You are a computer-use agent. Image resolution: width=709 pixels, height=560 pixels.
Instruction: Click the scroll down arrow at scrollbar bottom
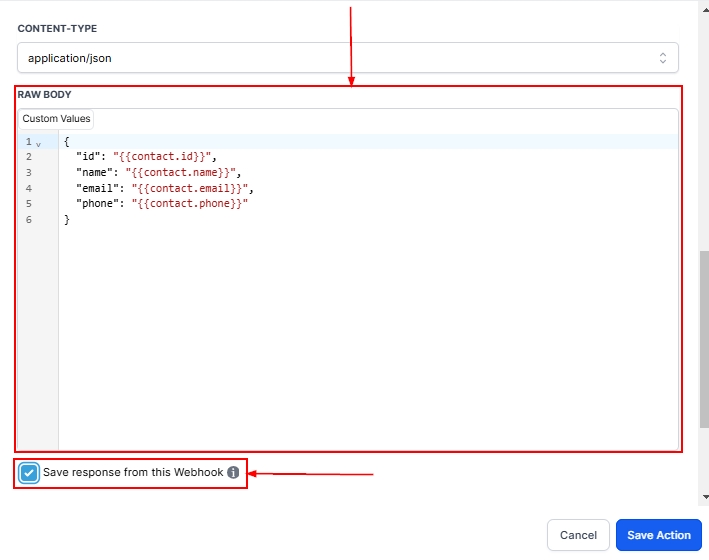pyautogui.click(x=703, y=497)
